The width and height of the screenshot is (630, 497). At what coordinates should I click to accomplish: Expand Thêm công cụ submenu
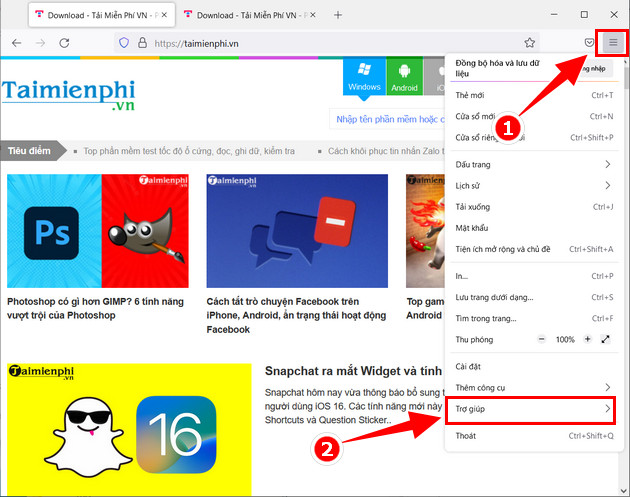pyautogui.click(x=534, y=387)
